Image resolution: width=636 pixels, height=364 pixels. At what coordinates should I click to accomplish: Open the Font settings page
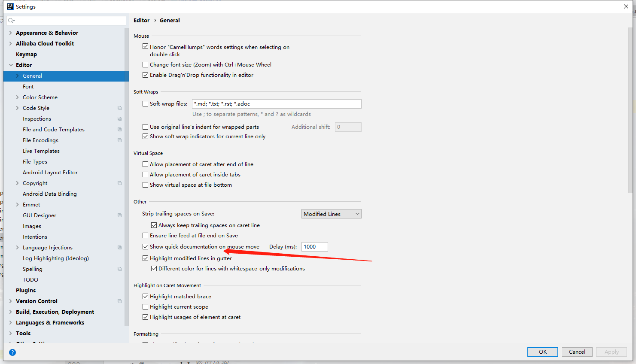click(x=28, y=87)
